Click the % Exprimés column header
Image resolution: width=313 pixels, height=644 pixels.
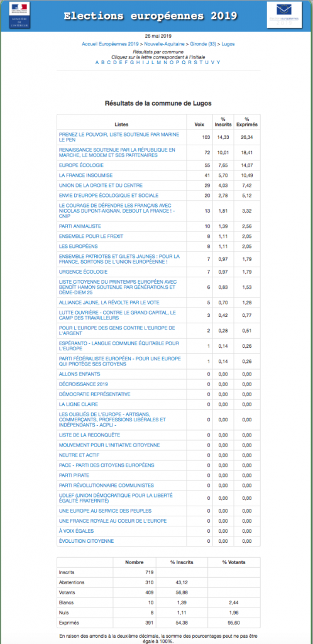pyautogui.click(x=247, y=121)
